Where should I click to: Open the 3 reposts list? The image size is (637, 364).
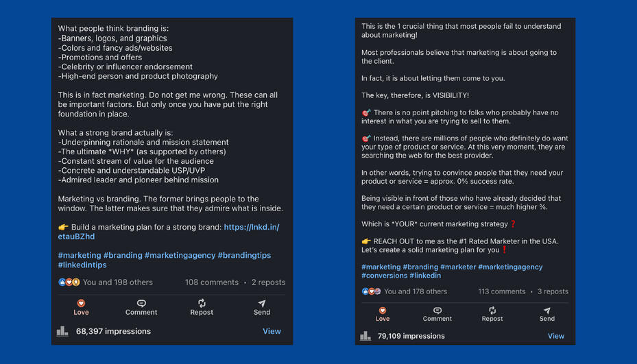click(x=553, y=291)
